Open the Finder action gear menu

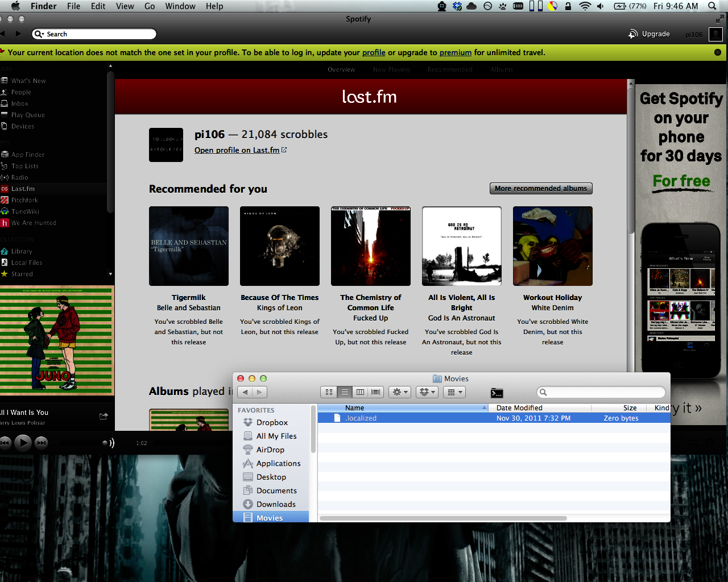pyautogui.click(x=400, y=392)
